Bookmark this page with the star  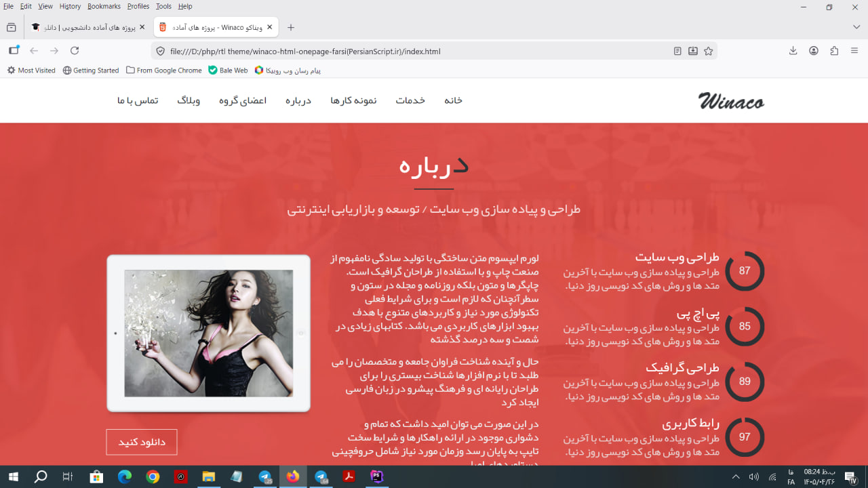[x=709, y=51]
